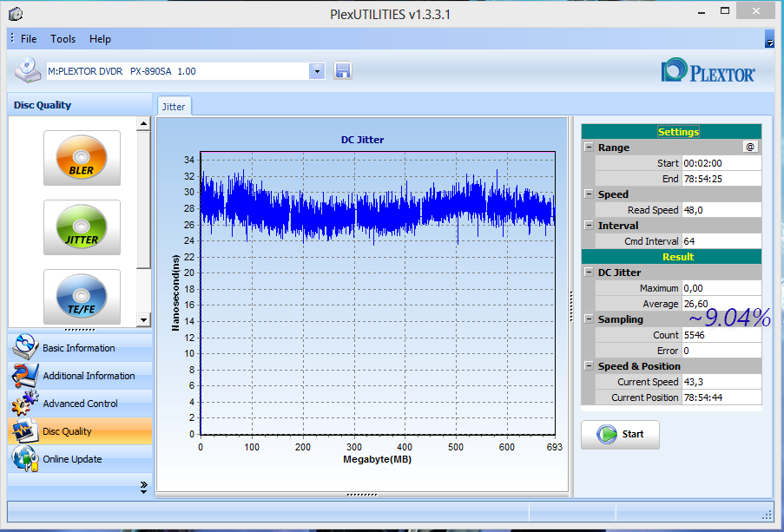Click the Additional Information icon
This screenshot has width=784, height=532.
(25, 376)
